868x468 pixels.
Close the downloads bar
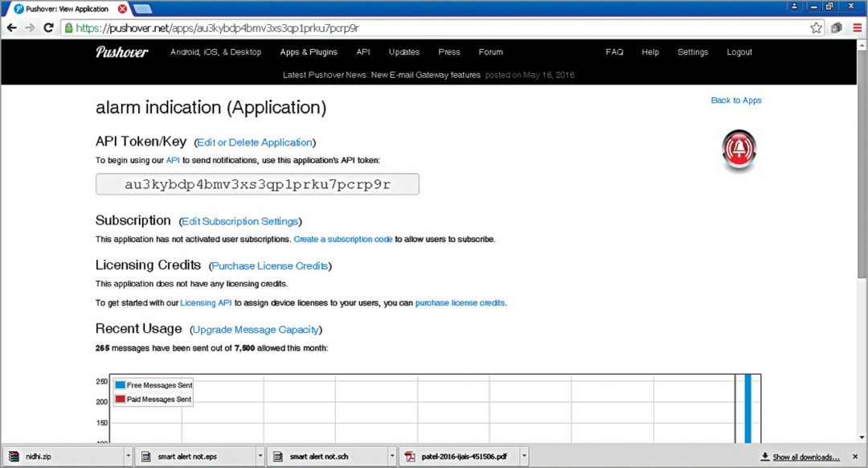(855, 457)
